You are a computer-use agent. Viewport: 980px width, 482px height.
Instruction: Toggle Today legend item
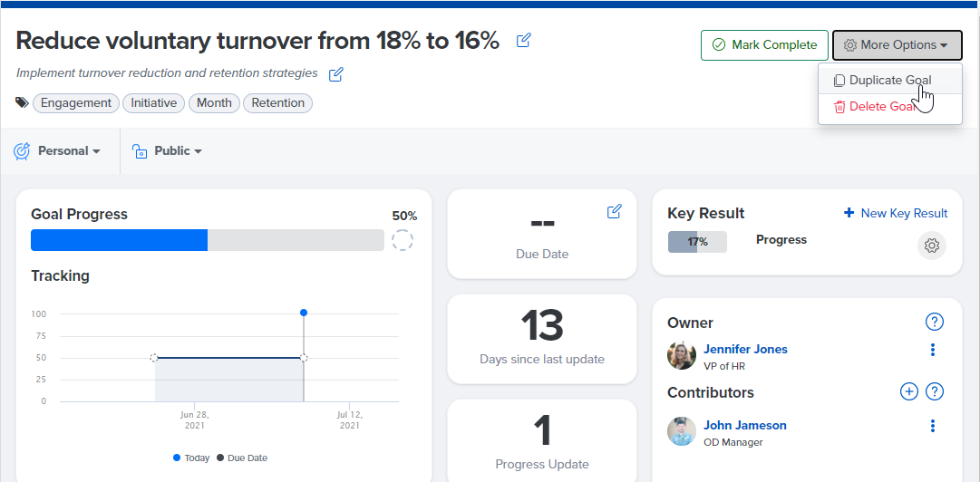(x=191, y=458)
